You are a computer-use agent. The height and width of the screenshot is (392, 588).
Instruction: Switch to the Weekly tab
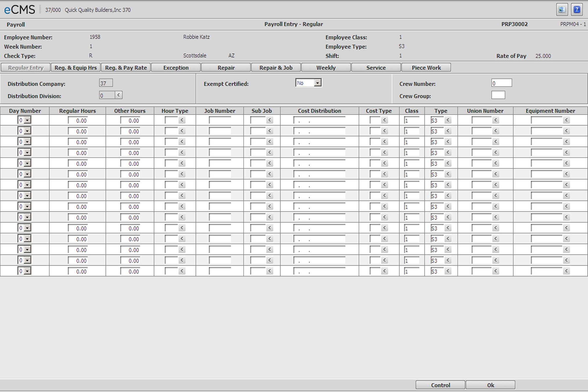[326, 67]
